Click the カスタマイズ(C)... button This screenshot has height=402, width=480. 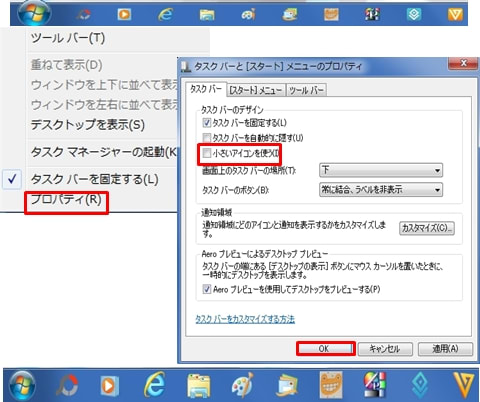tap(427, 228)
